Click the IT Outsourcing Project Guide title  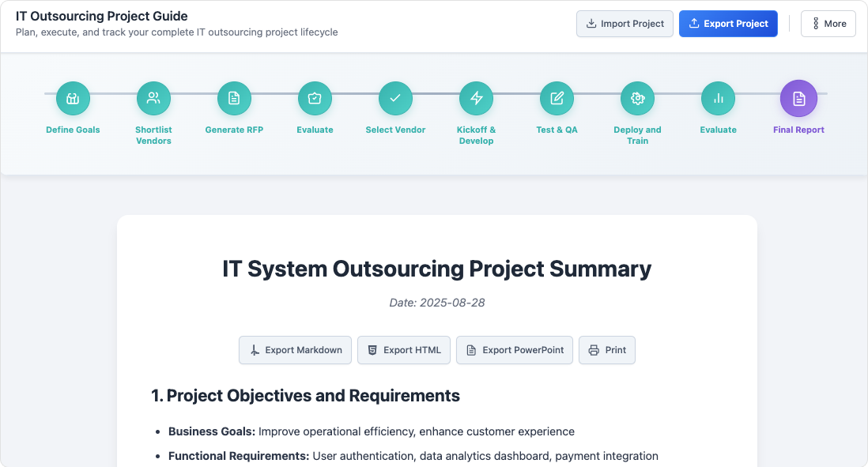point(101,16)
